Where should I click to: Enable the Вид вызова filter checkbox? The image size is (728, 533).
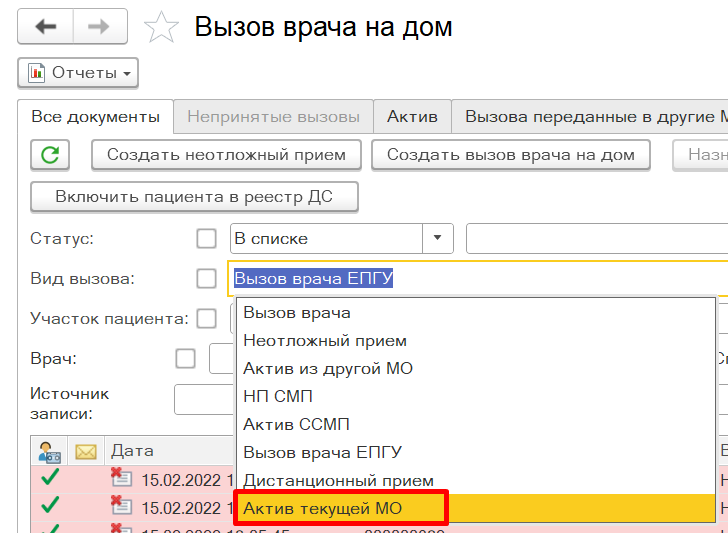(x=206, y=279)
